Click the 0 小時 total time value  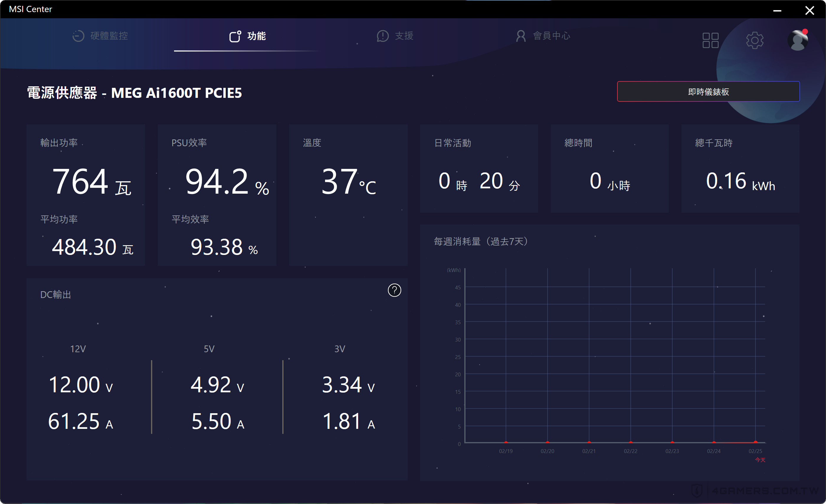pos(610,181)
